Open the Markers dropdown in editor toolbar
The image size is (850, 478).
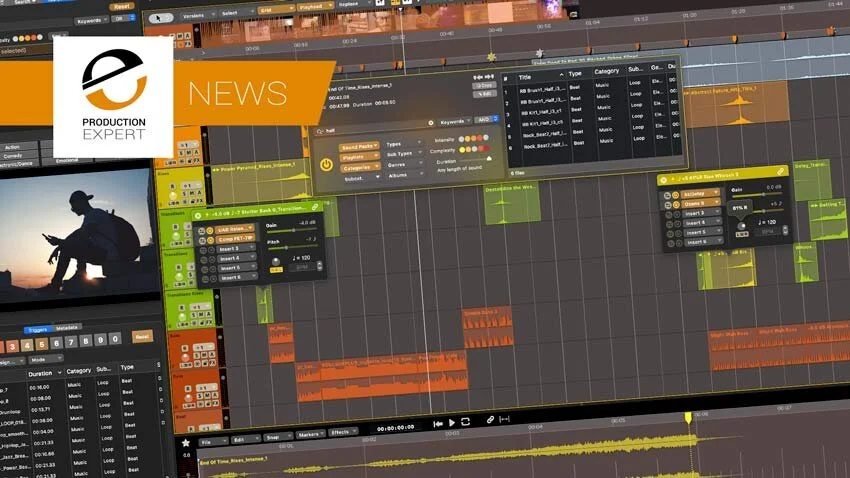coord(310,435)
